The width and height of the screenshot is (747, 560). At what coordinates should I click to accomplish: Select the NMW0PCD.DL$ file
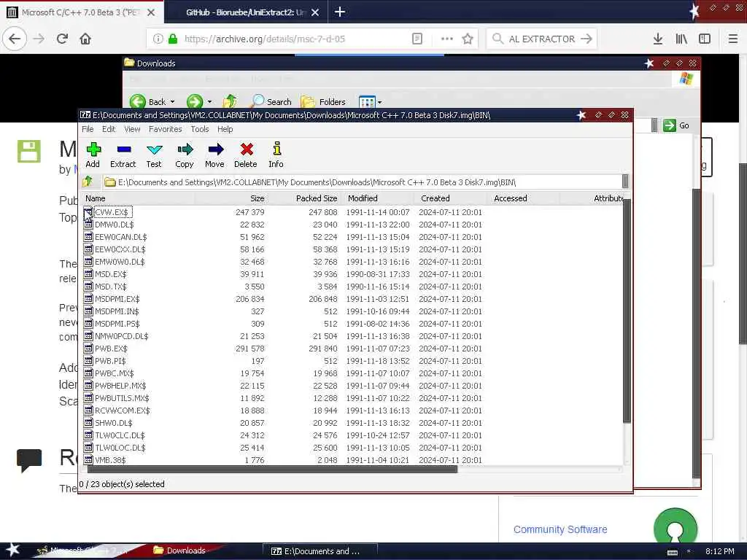coord(122,335)
